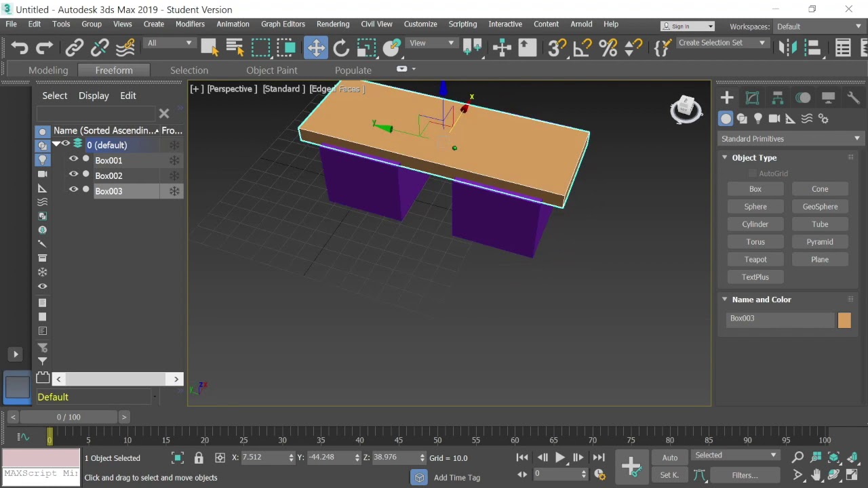Image resolution: width=868 pixels, height=488 pixels.
Task: Click the Align tool icon
Action: point(812,47)
